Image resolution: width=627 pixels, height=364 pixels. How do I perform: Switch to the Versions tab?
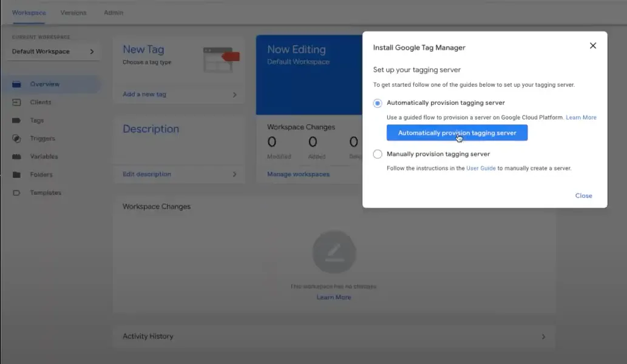coord(73,13)
